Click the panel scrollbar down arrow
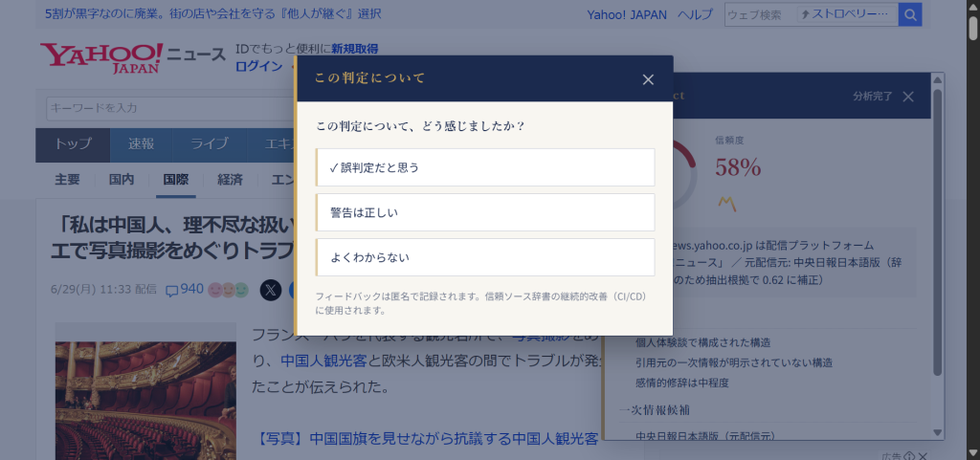The width and height of the screenshot is (980, 460). 938,432
